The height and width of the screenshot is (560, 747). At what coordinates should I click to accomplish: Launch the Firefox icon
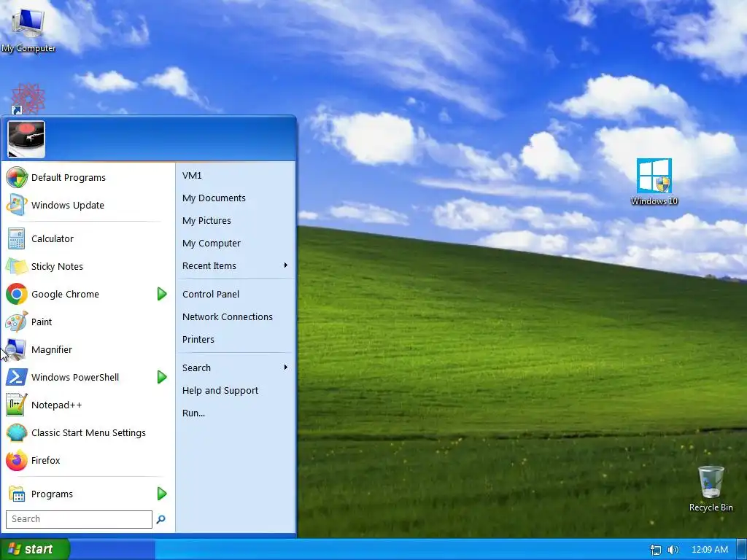click(x=17, y=461)
